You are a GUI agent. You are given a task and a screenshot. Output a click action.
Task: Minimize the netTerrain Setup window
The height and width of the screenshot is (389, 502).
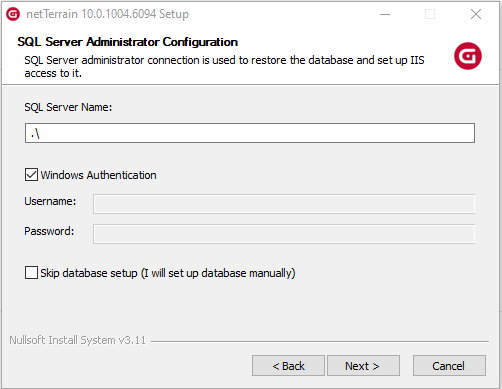385,14
